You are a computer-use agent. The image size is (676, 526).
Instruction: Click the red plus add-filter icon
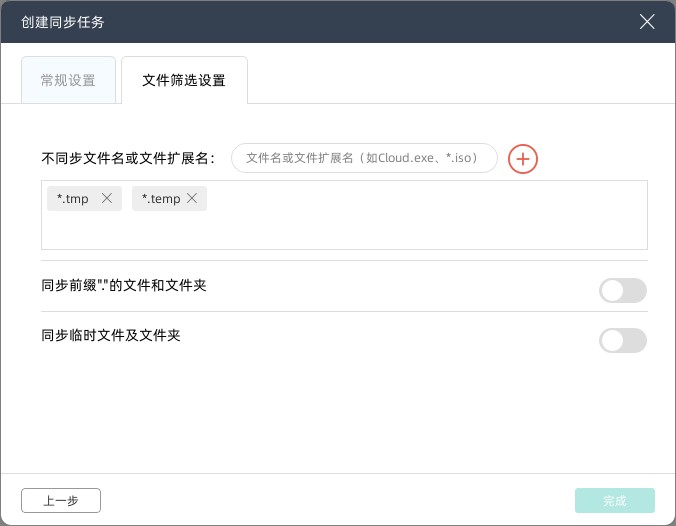523,158
